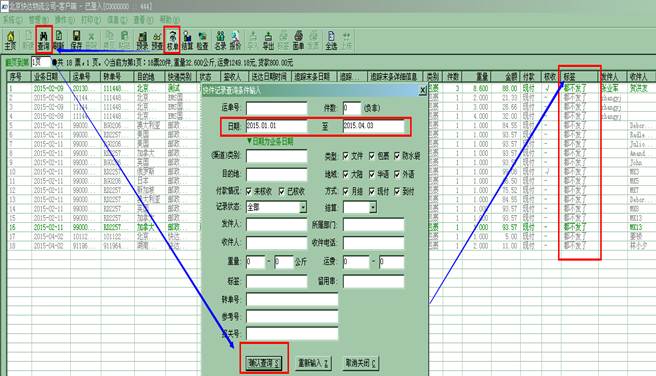
Task: Open the 主页 home toolbar icon
Action: coord(10,41)
